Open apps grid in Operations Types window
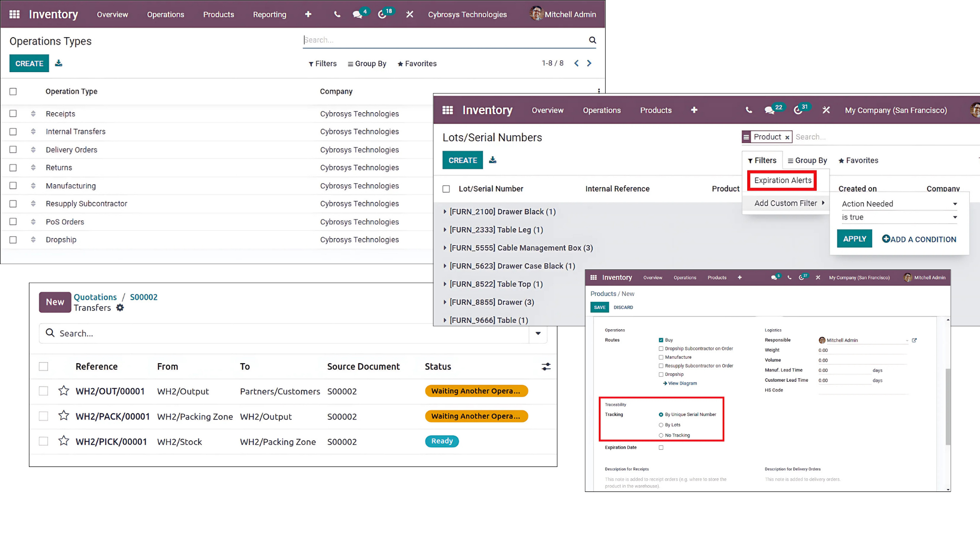The image size is (980, 539). (x=15, y=14)
